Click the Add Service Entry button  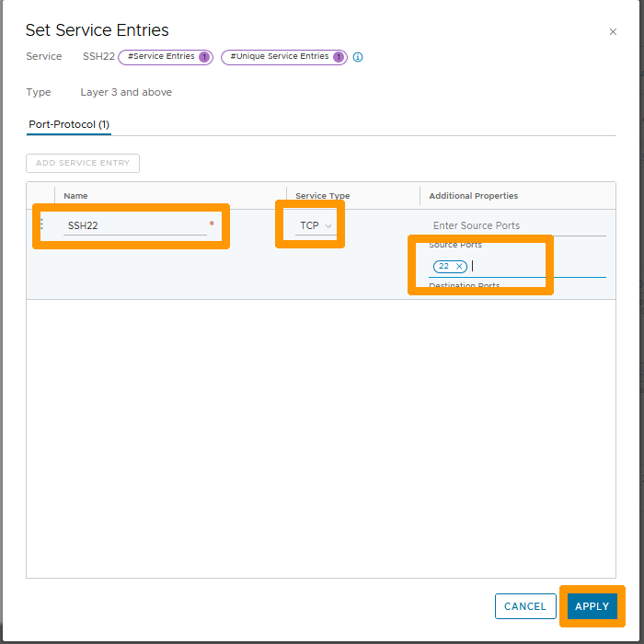coord(83,163)
